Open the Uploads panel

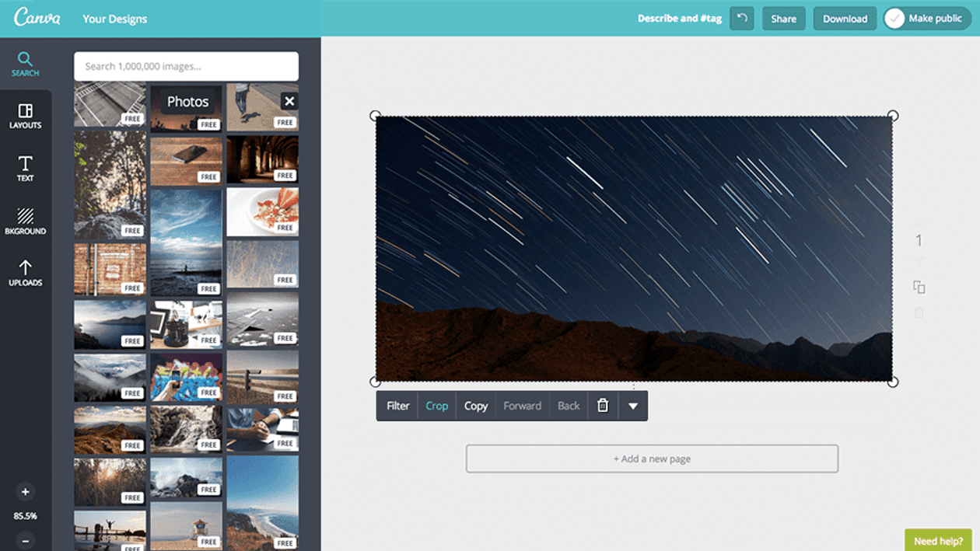point(25,273)
